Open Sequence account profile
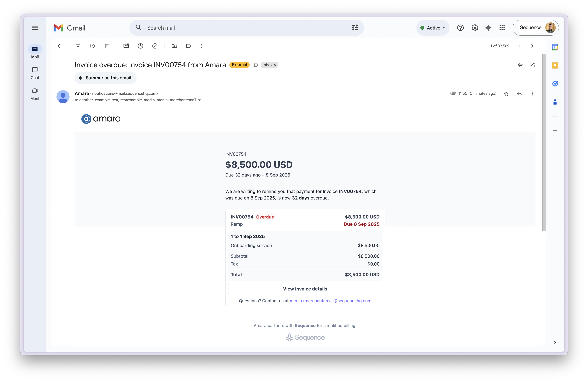Image resolution: width=588 pixels, height=382 pixels. (536, 28)
